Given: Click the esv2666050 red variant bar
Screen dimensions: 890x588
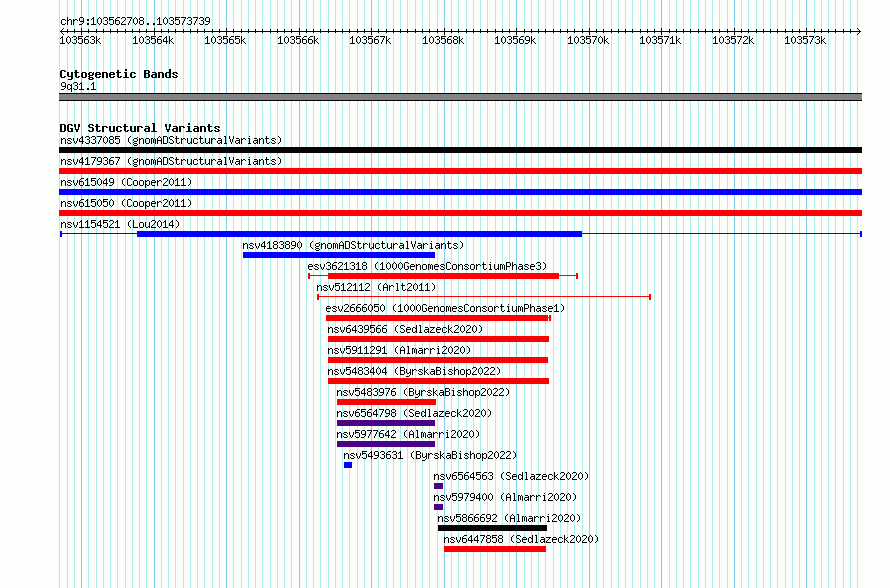Looking at the screenshot, I should point(437,318).
